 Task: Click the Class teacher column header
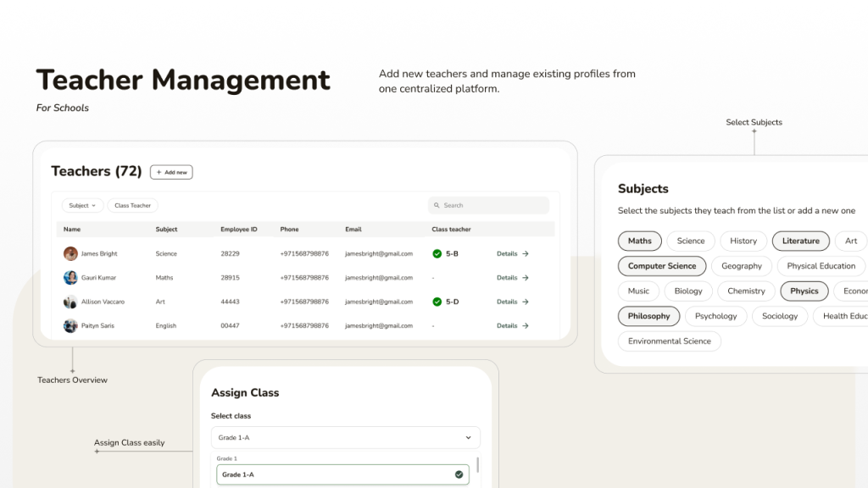point(451,229)
